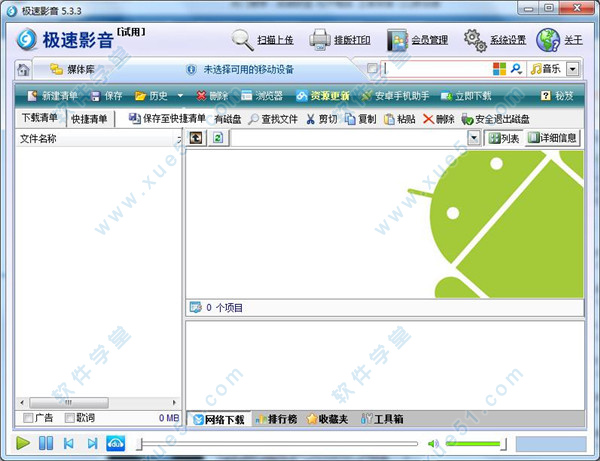Click the pause button
Viewport: 600px width, 461px height.
pos(46,443)
